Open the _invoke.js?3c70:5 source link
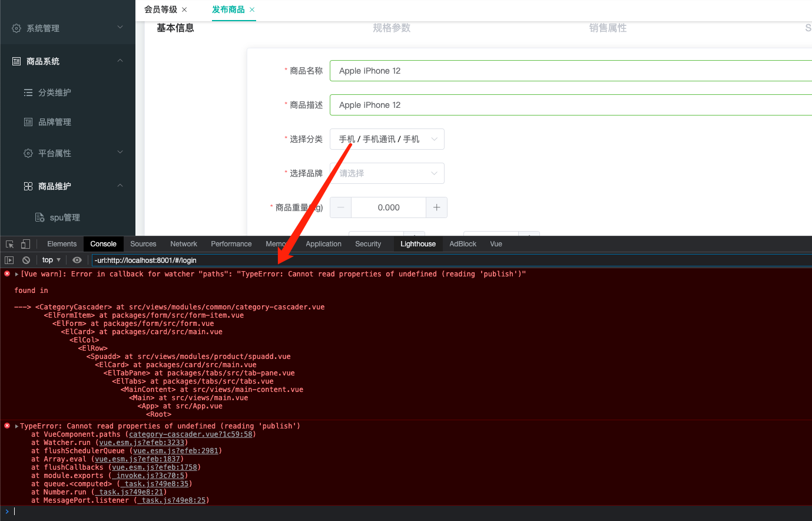 (148, 476)
